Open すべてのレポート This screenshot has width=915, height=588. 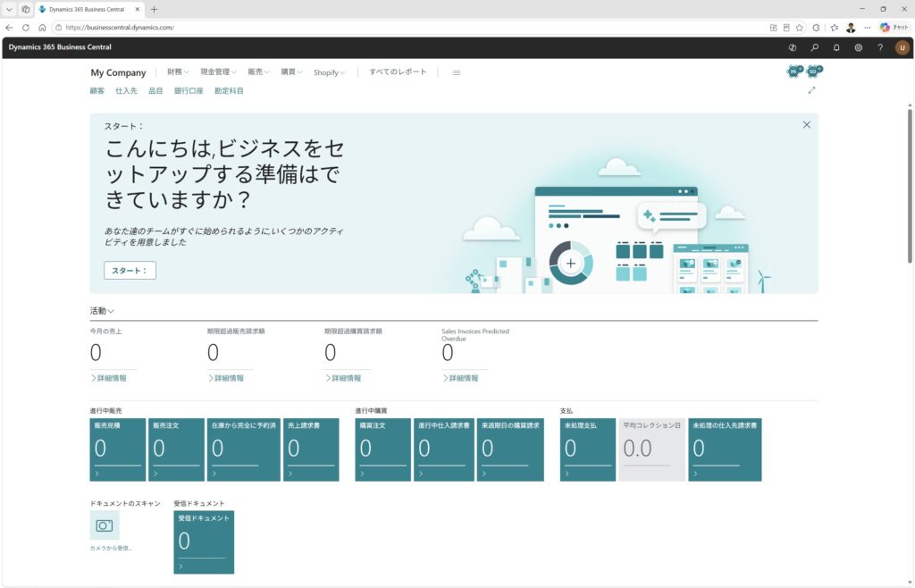398,71
